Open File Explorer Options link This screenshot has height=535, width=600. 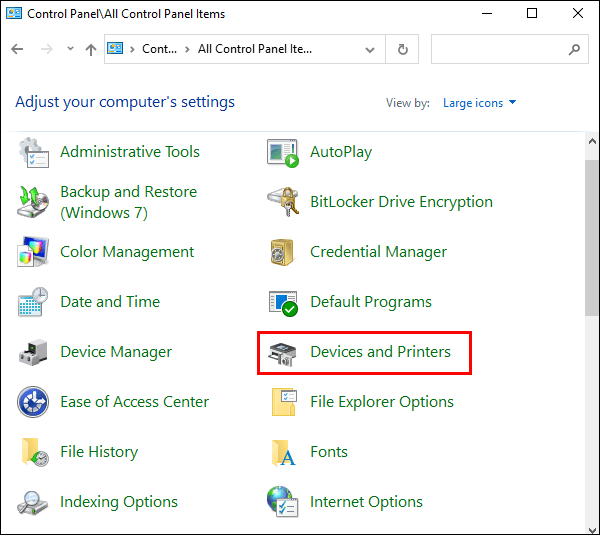pos(382,402)
